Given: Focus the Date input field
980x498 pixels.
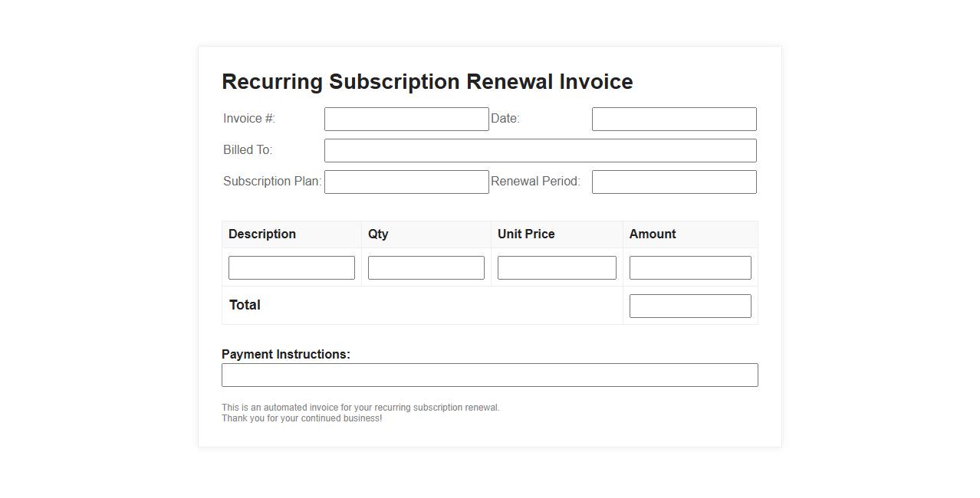Looking at the screenshot, I should [x=674, y=120].
